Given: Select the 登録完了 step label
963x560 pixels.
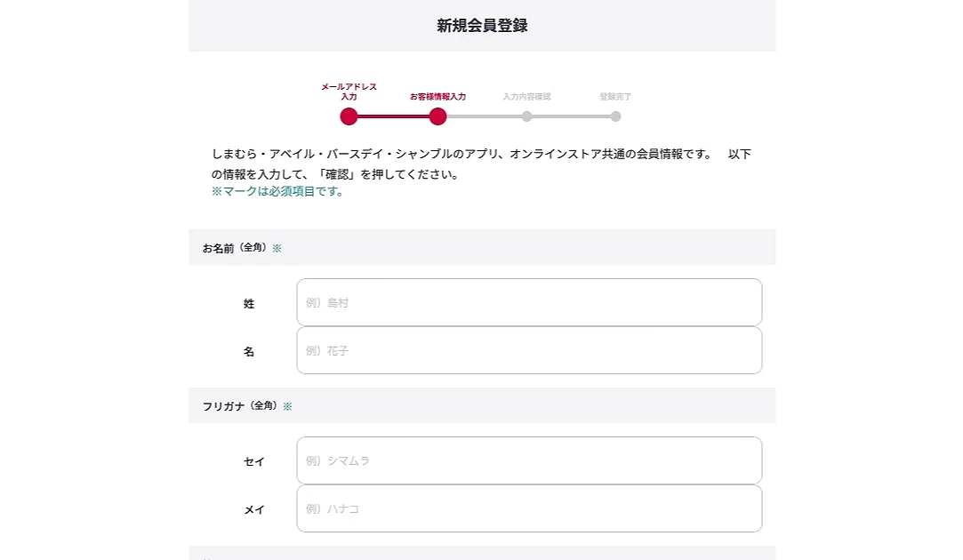Looking at the screenshot, I should [615, 96].
